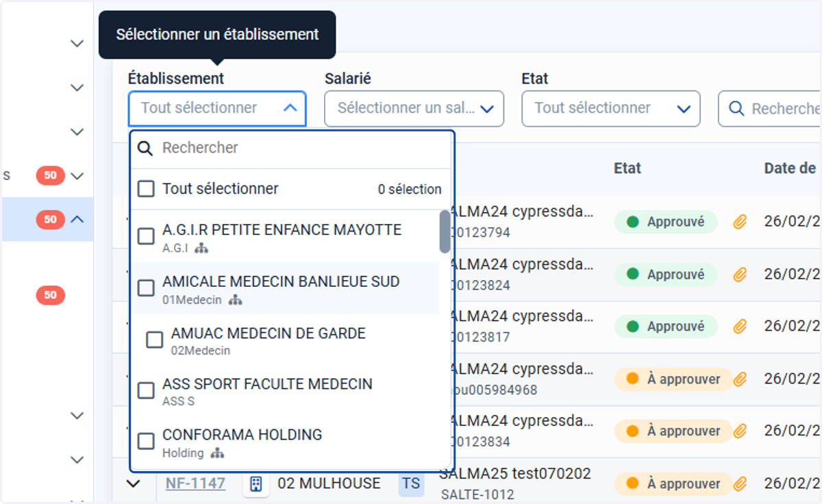822x504 pixels.
Task: Click the paperclip icon on the first Approuvé row
Action: point(740,222)
